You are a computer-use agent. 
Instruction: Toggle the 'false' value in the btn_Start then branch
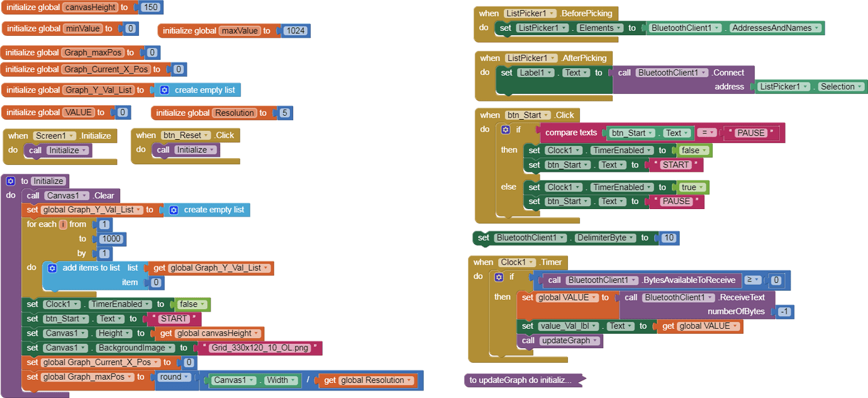[x=693, y=151]
